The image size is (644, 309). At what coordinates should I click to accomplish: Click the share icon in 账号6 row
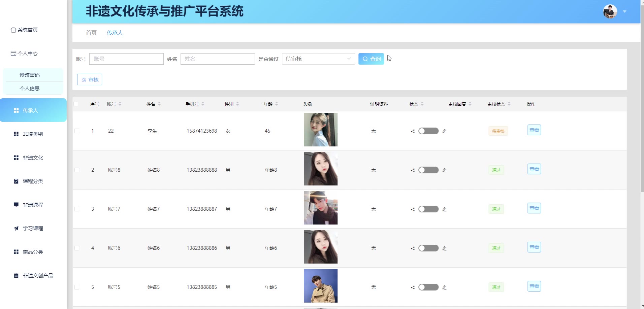(413, 248)
